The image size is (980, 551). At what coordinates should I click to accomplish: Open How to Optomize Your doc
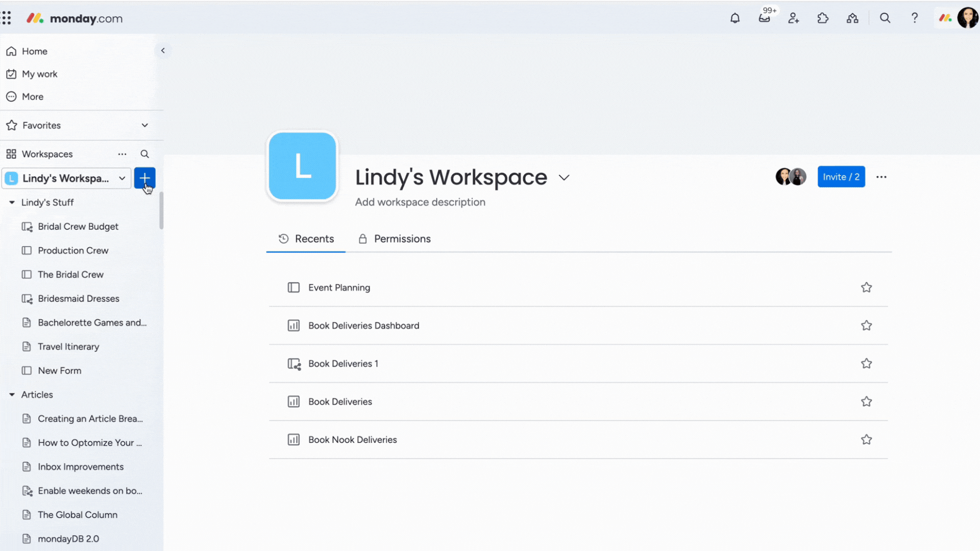point(90,443)
